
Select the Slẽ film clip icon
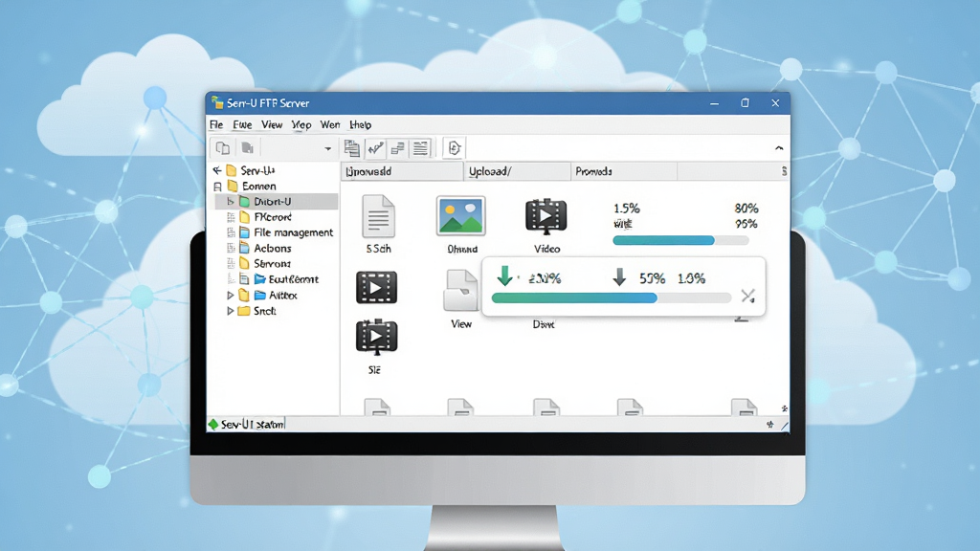coord(376,337)
